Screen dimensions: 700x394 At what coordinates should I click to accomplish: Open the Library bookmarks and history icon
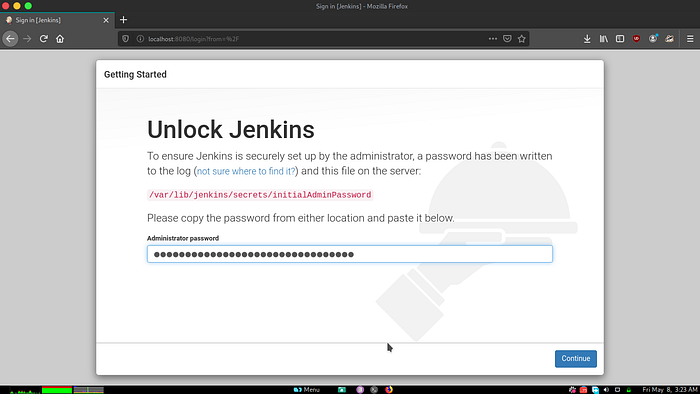click(x=604, y=39)
